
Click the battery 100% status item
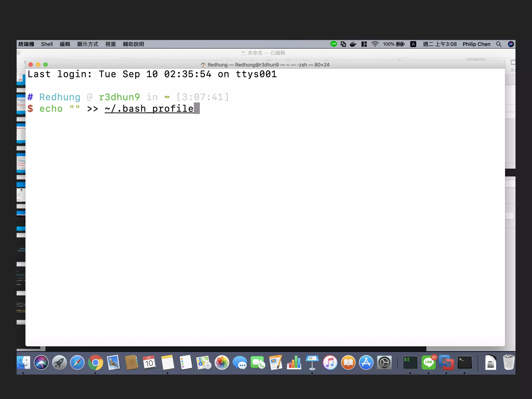click(x=394, y=44)
